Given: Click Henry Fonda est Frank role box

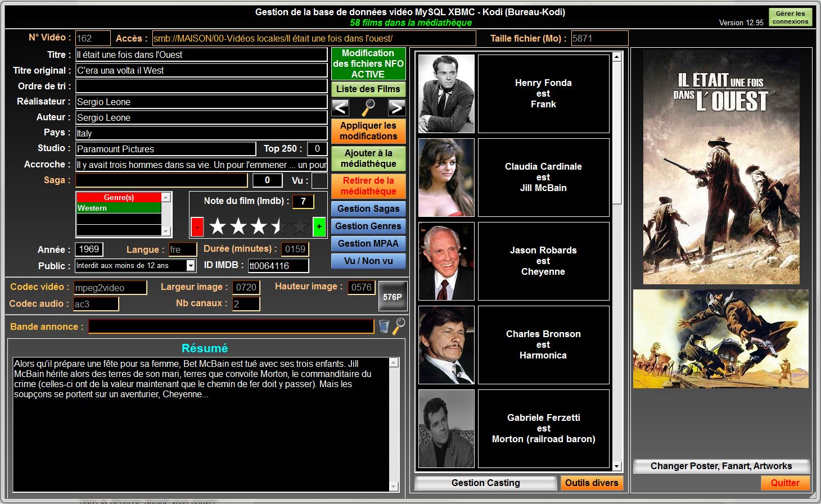Looking at the screenshot, I should pyautogui.click(x=544, y=93).
